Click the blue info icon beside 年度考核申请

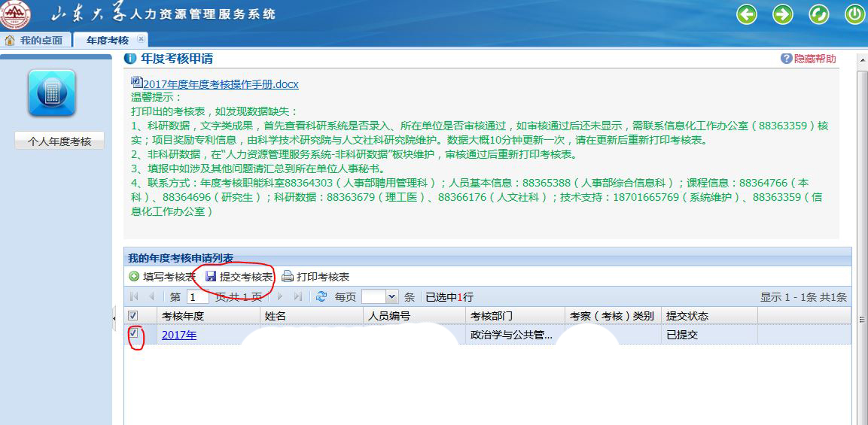(131, 59)
